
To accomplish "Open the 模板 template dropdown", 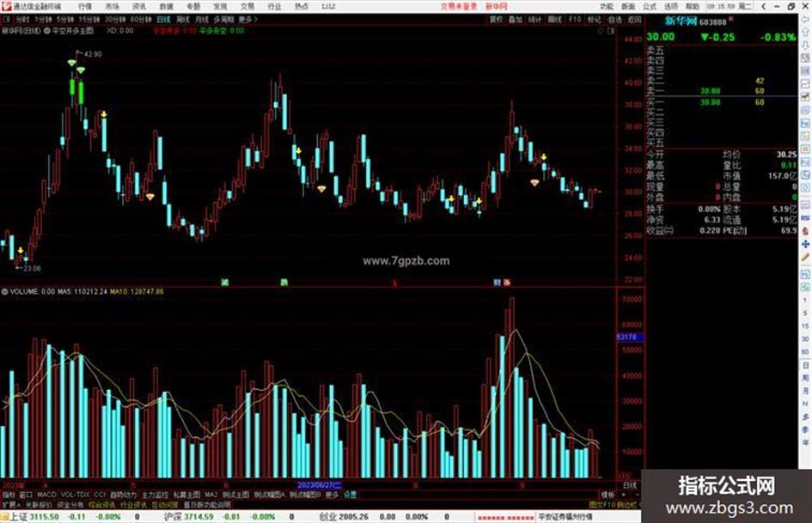I will coord(607,495).
